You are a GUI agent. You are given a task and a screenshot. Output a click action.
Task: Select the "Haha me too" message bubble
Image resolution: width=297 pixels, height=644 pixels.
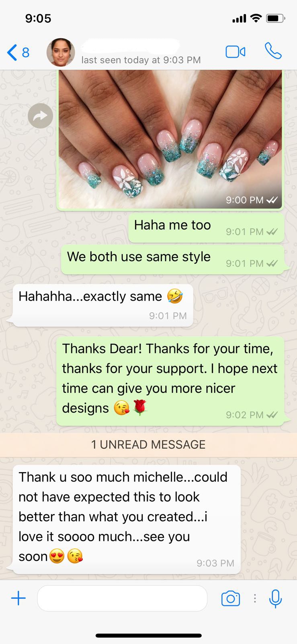206,228
